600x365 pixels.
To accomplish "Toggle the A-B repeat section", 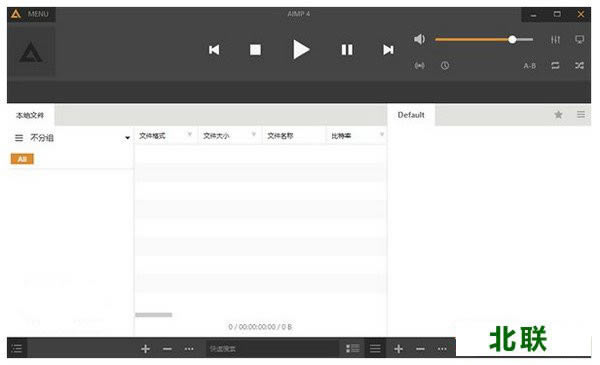I will (x=530, y=66).
